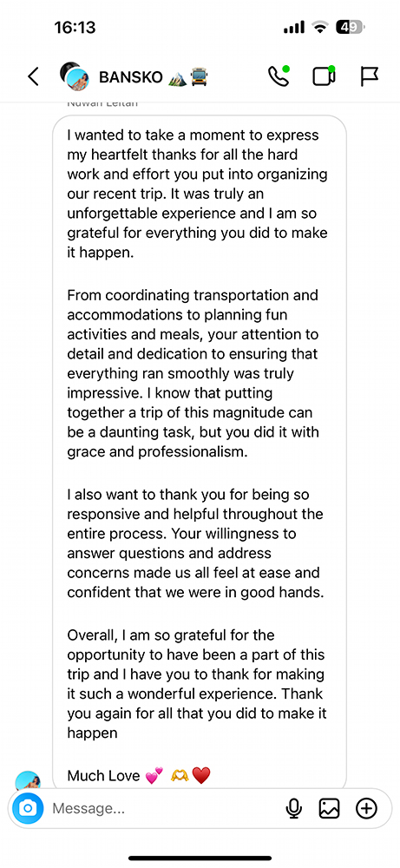Tap the microphone to record voice message
Screen dimensions: 400x868
pyautogui.click(x=294, y=809)
